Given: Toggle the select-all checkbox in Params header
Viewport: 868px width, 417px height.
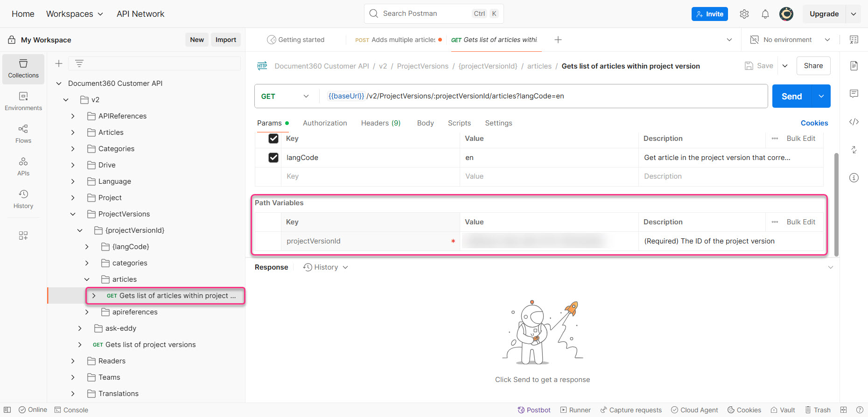Looking at the screenshot, I should click(x=273, y=139).
